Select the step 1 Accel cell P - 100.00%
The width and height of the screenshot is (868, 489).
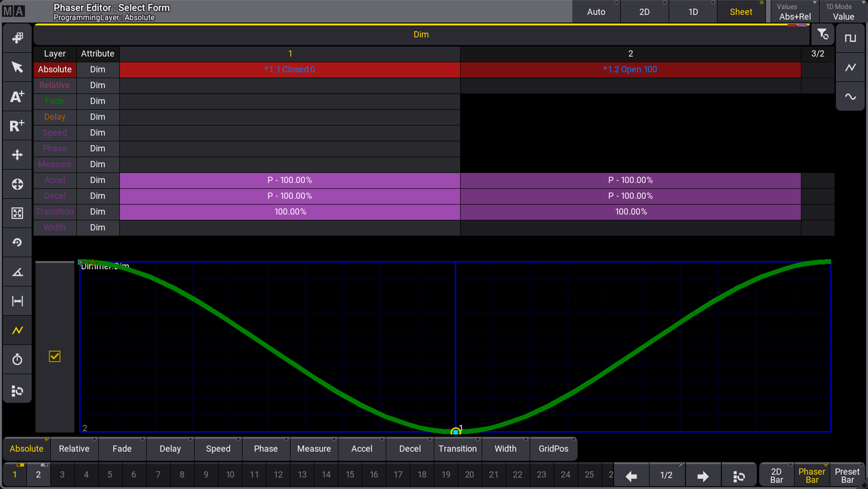[290, 180]
